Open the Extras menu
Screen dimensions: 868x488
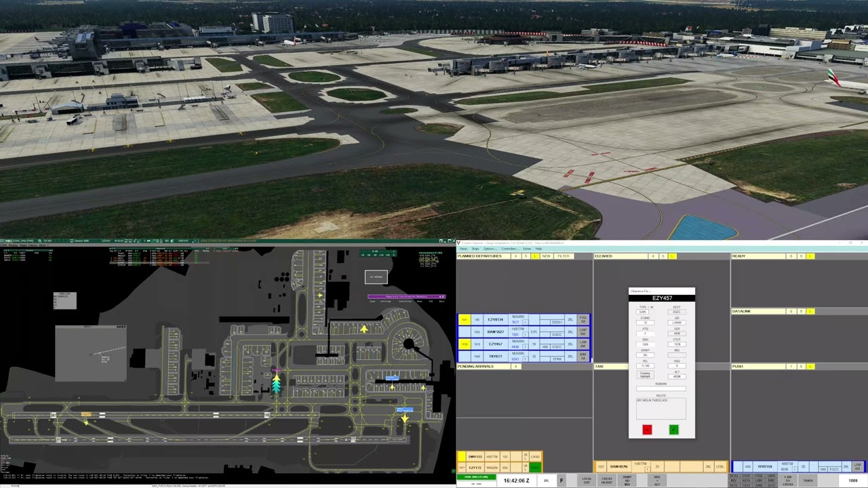tap(528, 249)
